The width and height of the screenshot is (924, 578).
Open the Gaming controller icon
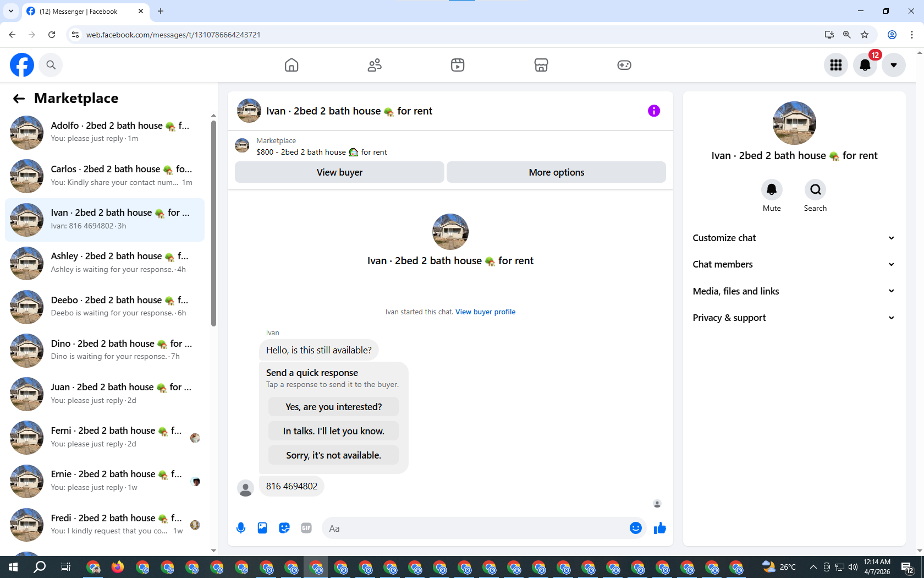coord(624,65)
